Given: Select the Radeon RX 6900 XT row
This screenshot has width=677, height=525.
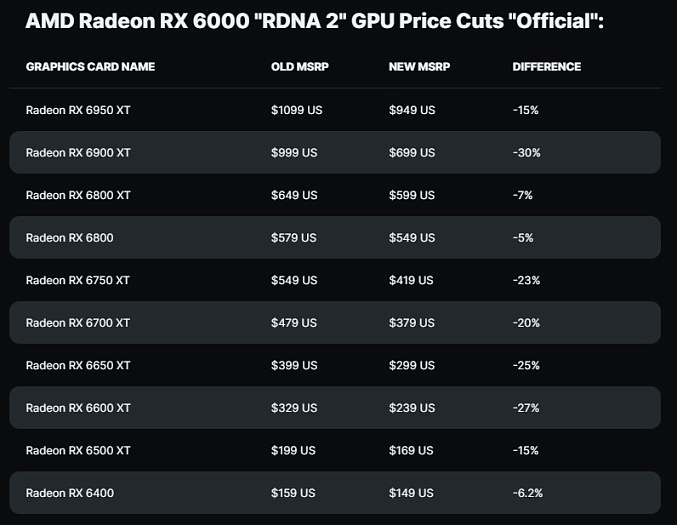Looking at the screenshot, I should 335,152.
